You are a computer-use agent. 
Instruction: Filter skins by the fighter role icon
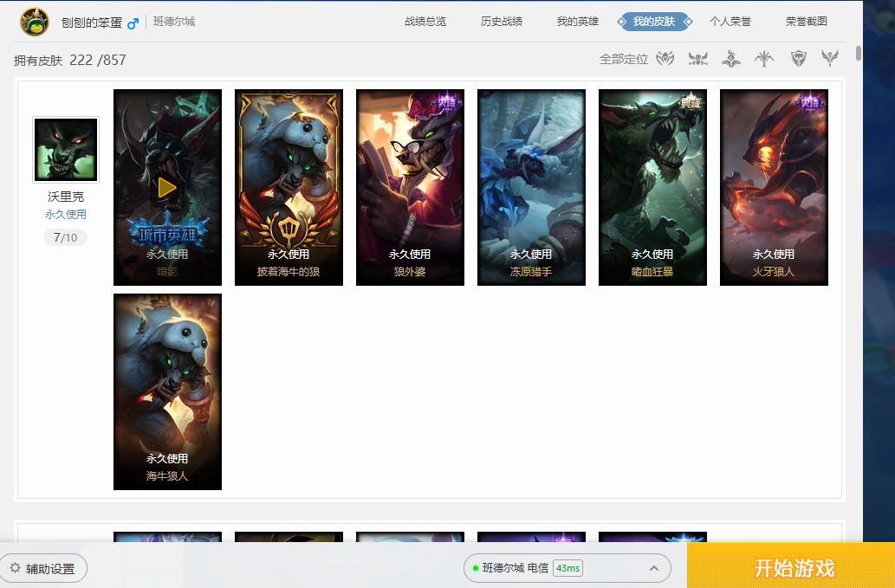tap(698, 58)
